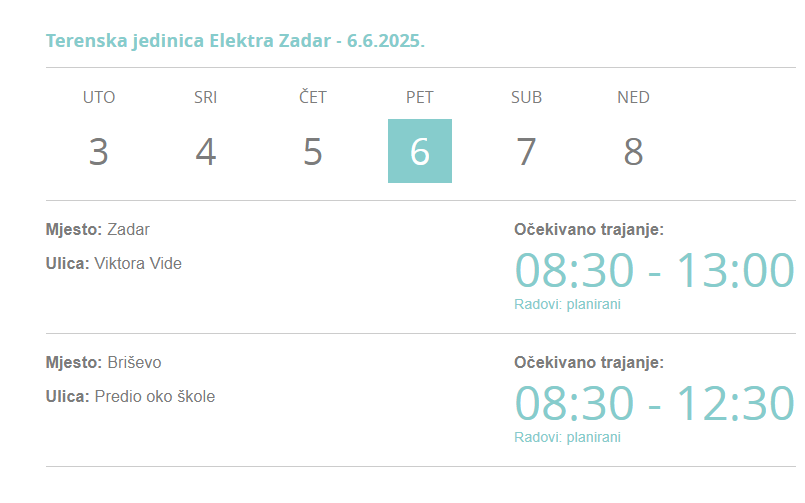This screenshot has width=805, height=503.
Task: Click the Mjesto: Zadar entry
Action: click(x=97, y=229)
